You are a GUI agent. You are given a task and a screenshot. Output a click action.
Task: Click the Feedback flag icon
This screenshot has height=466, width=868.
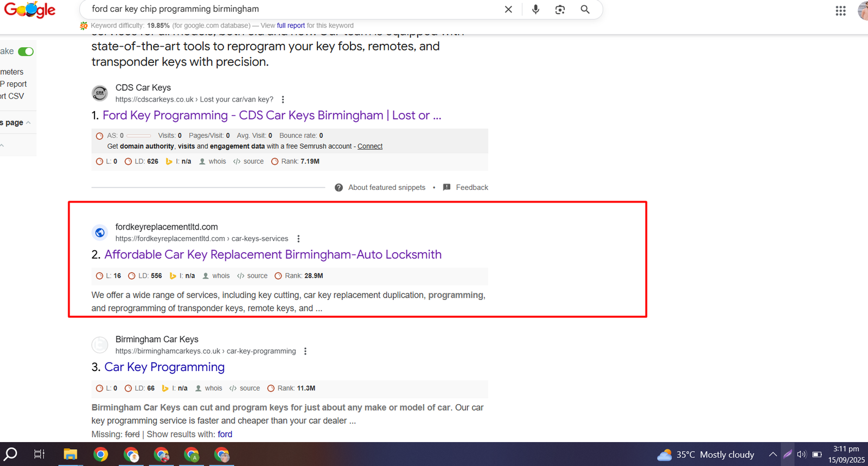pyautogui.click(x=446, y=187)
